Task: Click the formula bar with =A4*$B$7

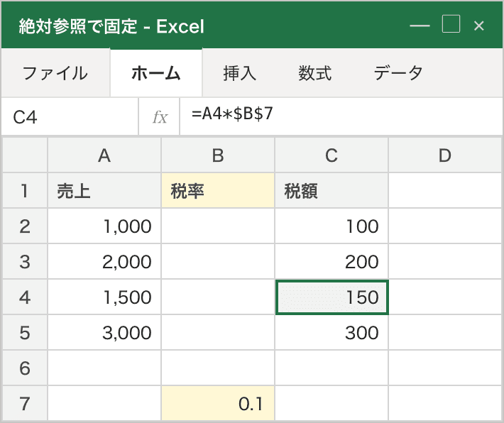Action: [x=341, y=116]
